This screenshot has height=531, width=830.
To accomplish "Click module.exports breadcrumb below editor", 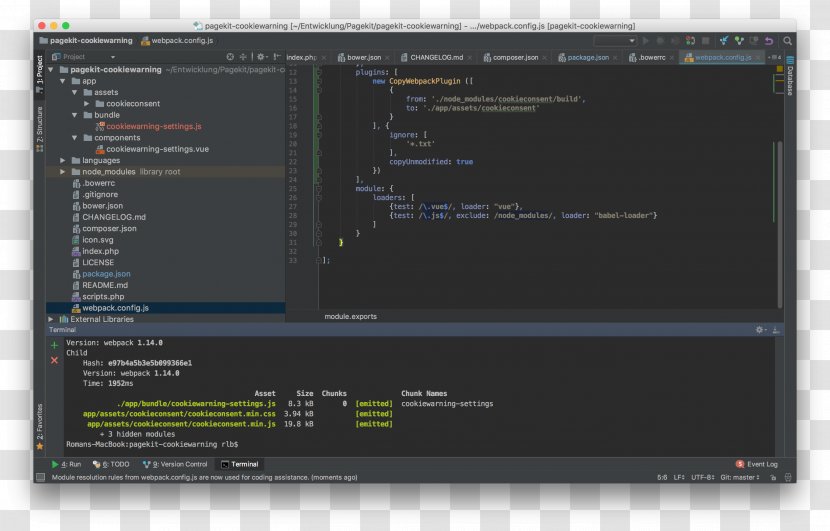I will (x=350, y=317).
